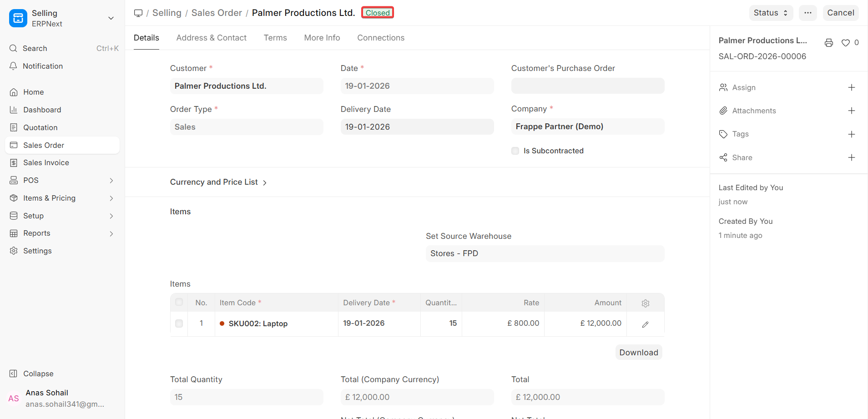The image size is (868, 419).
Task: Select all rows in items table
Action: point(179,302)
